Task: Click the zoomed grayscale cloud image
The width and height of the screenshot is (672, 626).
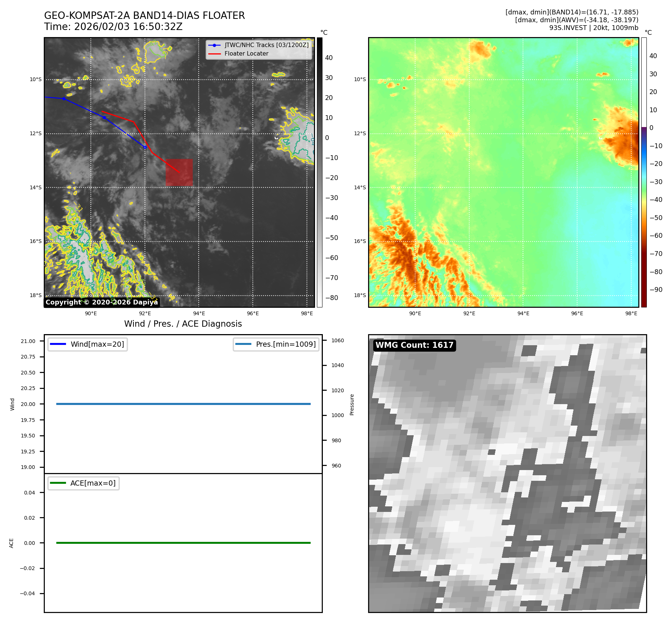Action: (507, 473)
